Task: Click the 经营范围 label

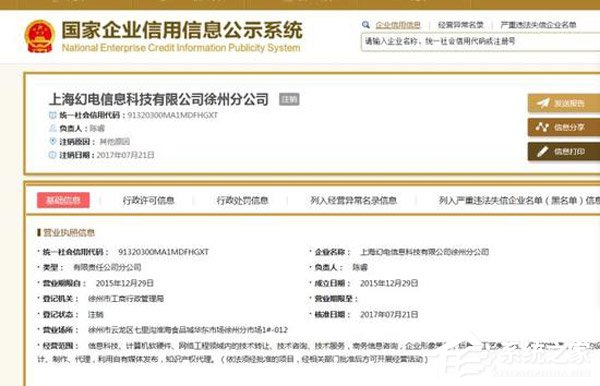Action: [x=60, y=345]
